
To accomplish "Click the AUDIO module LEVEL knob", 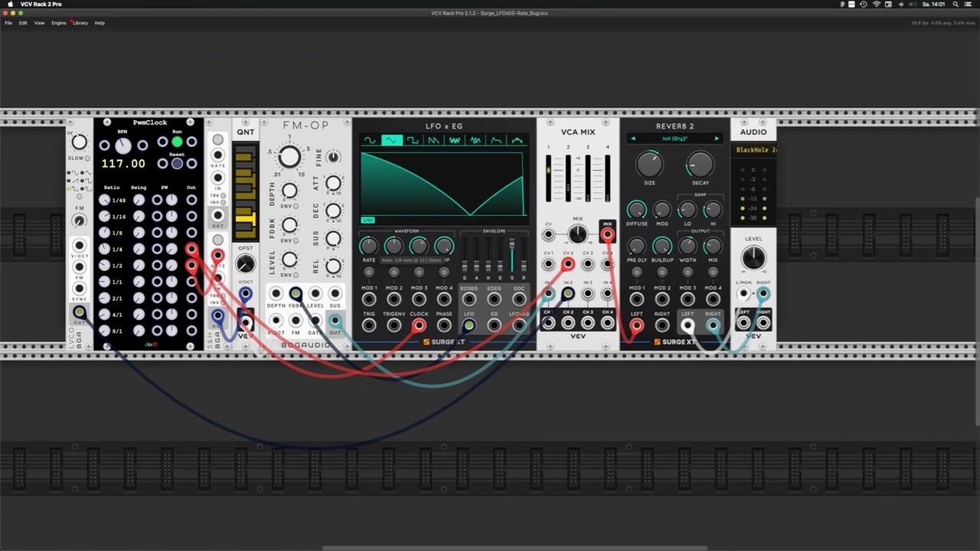I will (x=753, y=257).
